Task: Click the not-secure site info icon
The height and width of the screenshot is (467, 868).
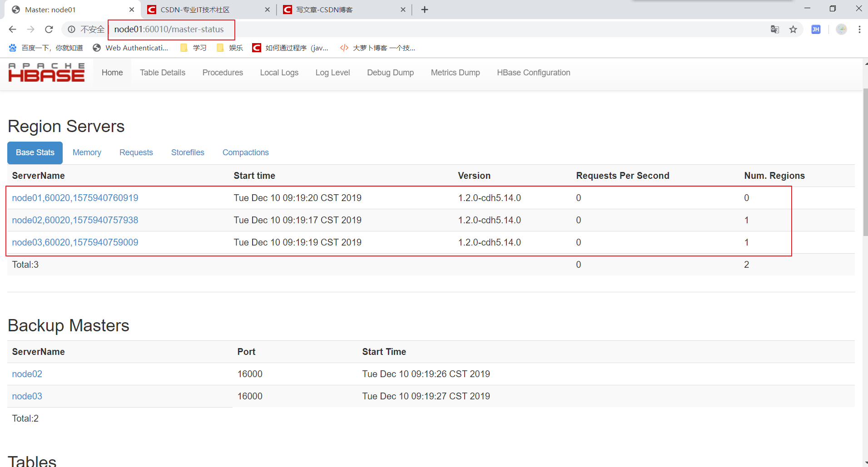Action: point(71,29)
